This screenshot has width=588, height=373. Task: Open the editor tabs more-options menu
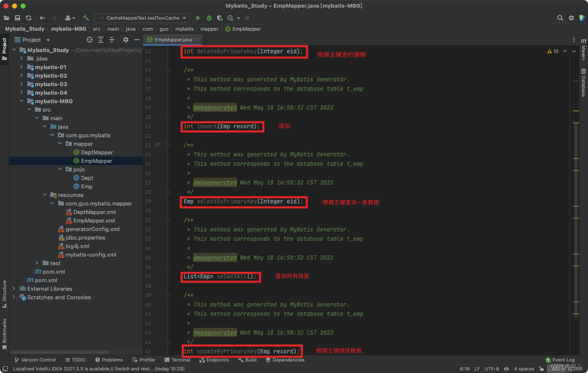coord(574,40)
